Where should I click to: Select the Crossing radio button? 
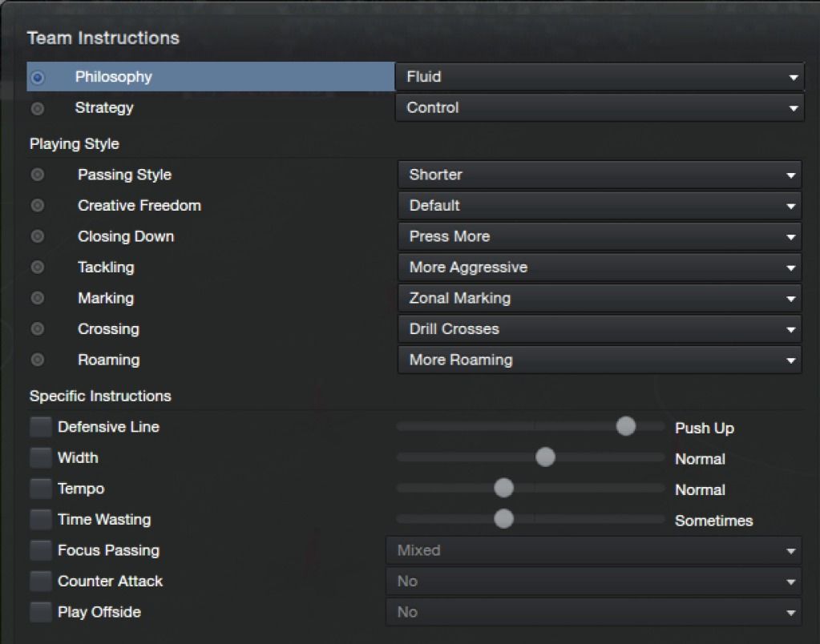tap(38, 328)
